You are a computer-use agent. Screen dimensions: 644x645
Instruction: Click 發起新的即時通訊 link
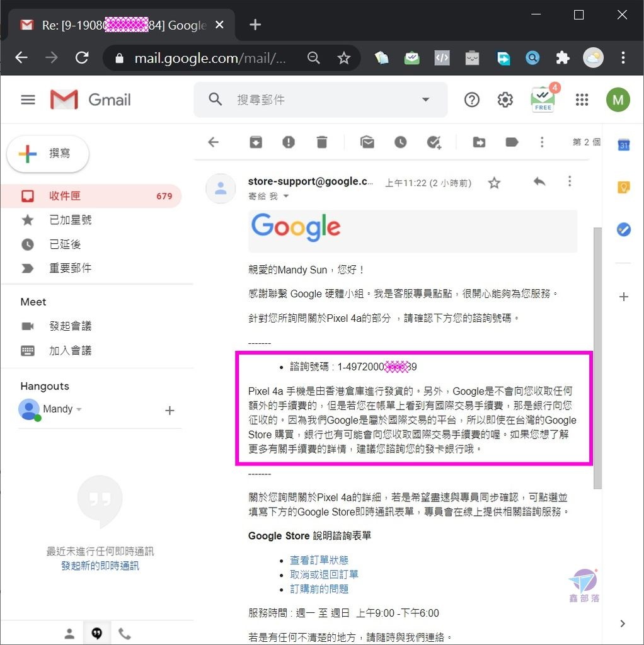point(100,566)
